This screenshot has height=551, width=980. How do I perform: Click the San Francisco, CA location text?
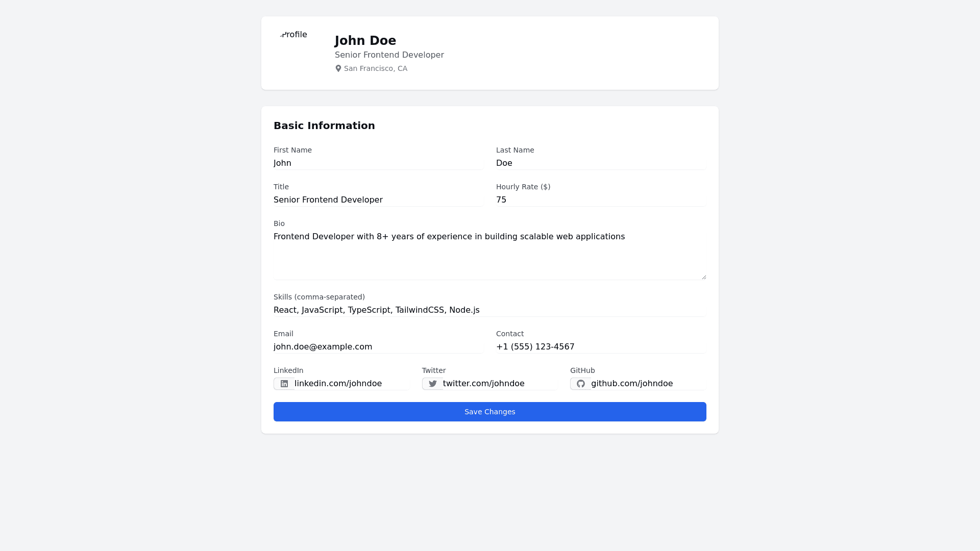376,68
